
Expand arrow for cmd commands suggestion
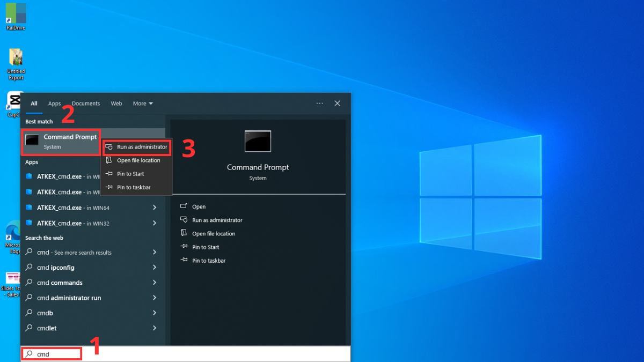pos(155,283)
